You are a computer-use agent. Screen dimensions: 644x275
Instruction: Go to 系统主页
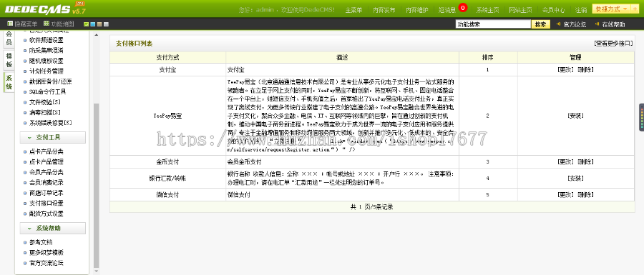point(487,10)
